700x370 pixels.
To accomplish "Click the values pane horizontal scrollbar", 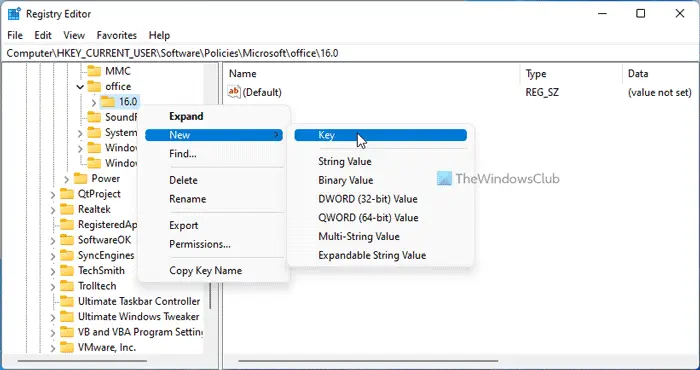I will (368, 361).
